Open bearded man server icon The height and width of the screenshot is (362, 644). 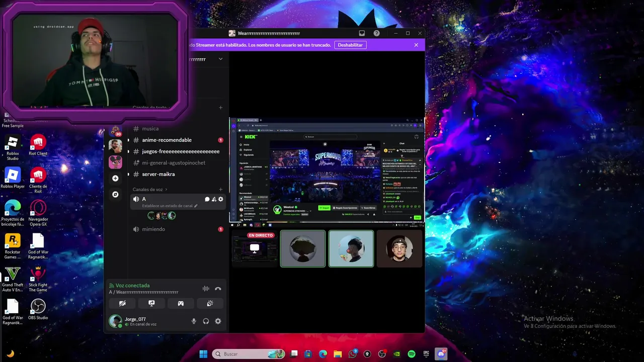pyautogui.click(x=115, y=146)
